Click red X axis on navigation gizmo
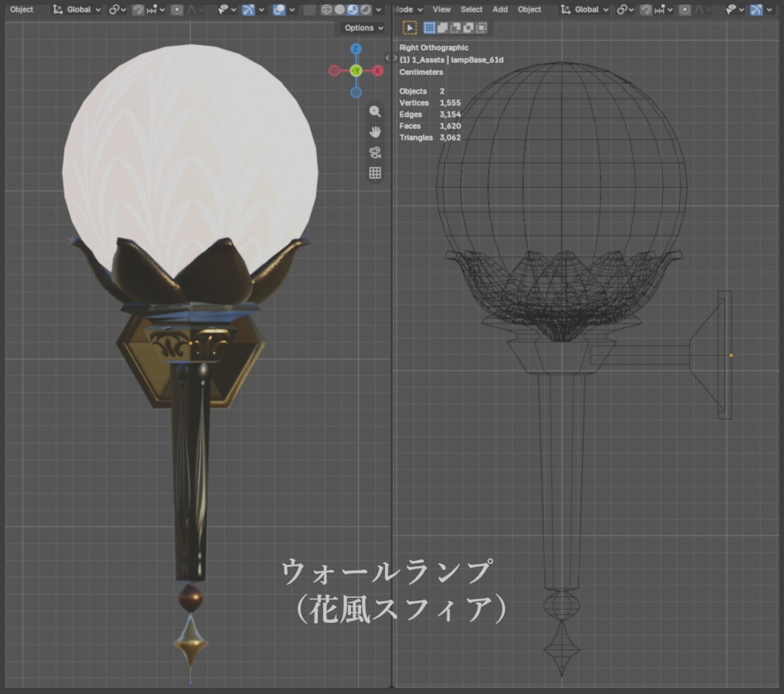The image size is (784, 694). (x=377, y=70)
